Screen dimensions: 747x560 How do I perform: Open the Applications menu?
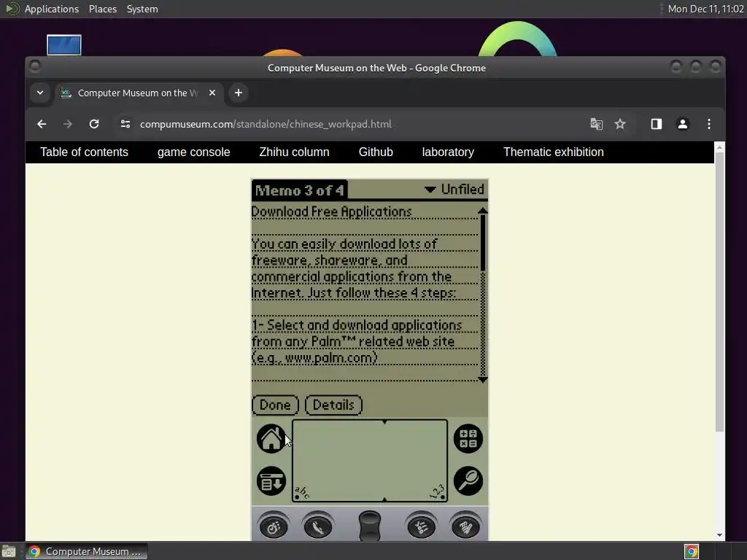tap(52, 9)
